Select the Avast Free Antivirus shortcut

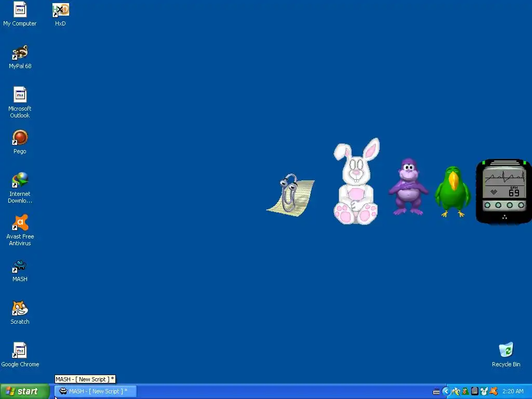20,230
